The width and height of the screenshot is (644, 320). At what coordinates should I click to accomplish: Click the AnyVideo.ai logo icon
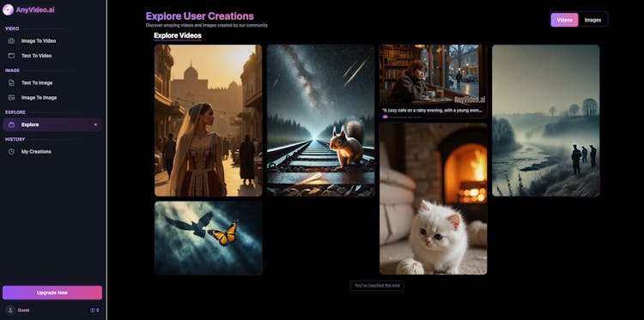[x=8, y=9]
